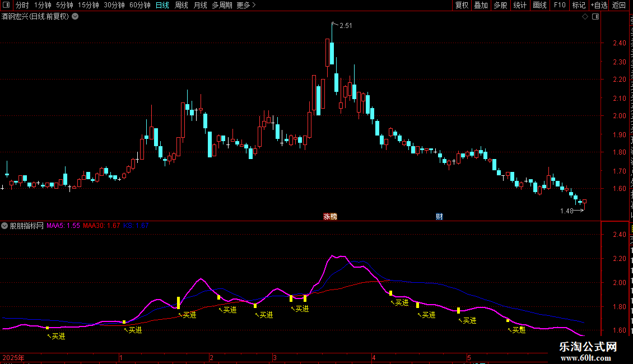Select the 1分钟 timeframe
Viewport: 633px width, 364px height.
click(43, 5)
